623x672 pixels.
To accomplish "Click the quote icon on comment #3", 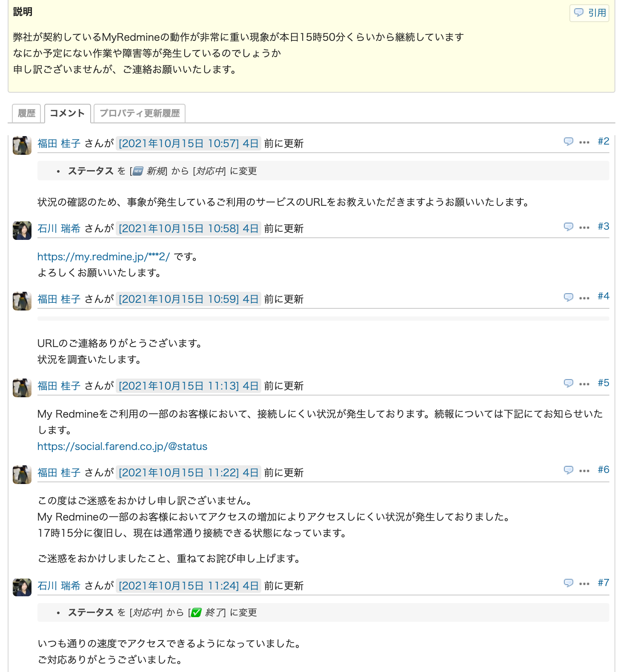I will click(568, 227).
